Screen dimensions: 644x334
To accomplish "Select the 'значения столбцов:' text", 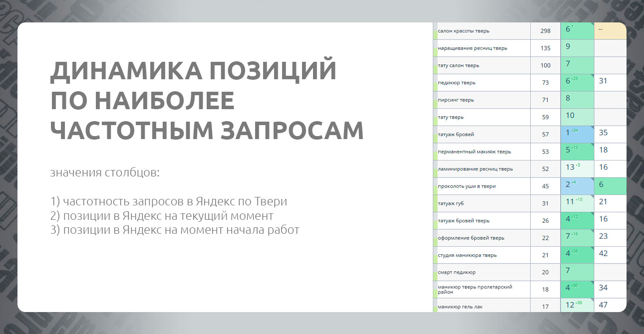I will point(105,173).
